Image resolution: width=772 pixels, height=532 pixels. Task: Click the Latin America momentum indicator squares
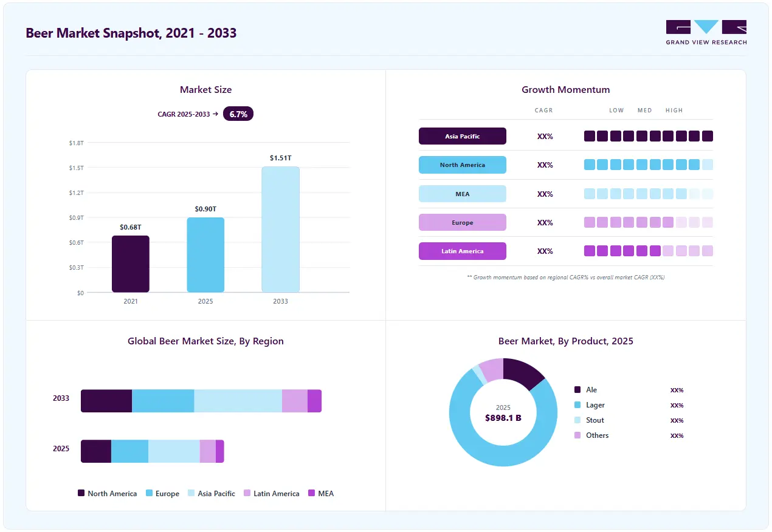pos(649,251)
